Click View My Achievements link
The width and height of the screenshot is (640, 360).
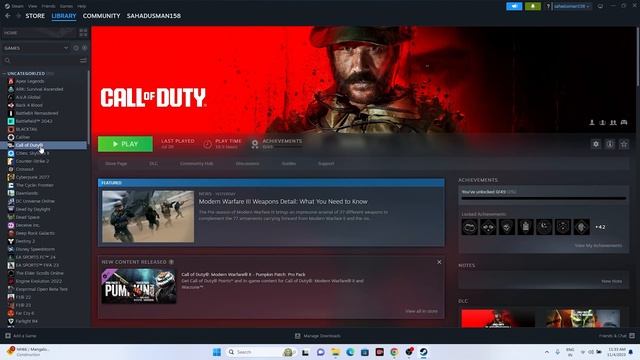click(x=598, y=246)
